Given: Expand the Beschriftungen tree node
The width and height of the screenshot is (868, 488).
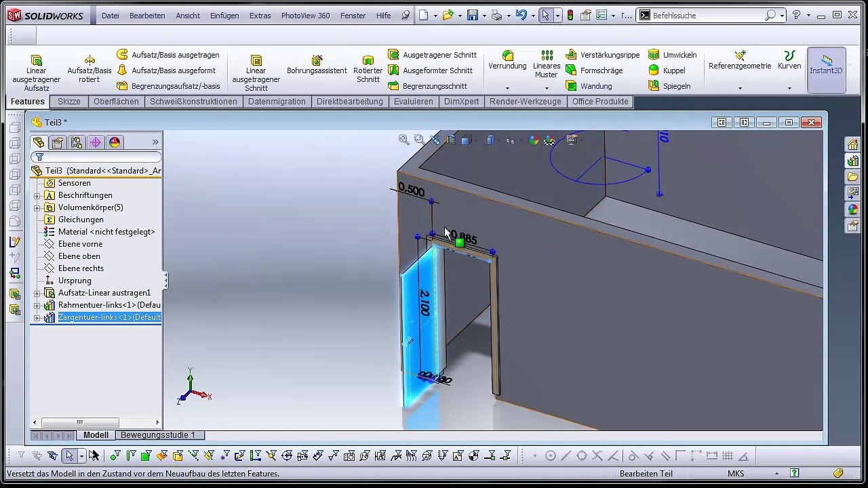Looking at the screenshot, I should [x=37, y=195].
